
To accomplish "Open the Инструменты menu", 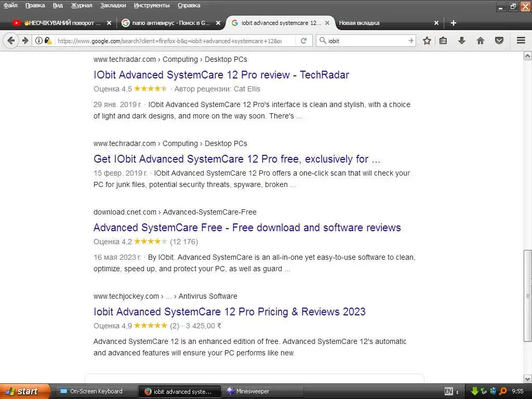I will pyautogui.click(x=152, y=5).
